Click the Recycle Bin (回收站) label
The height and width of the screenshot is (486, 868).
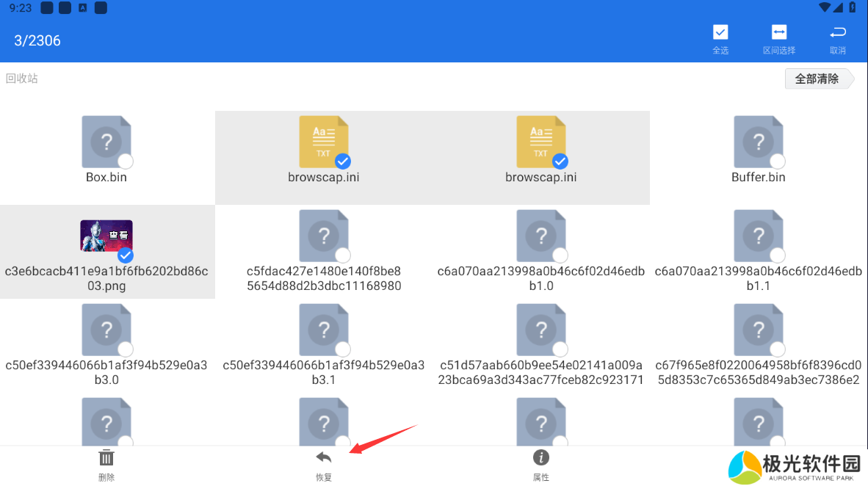[22, 79]
